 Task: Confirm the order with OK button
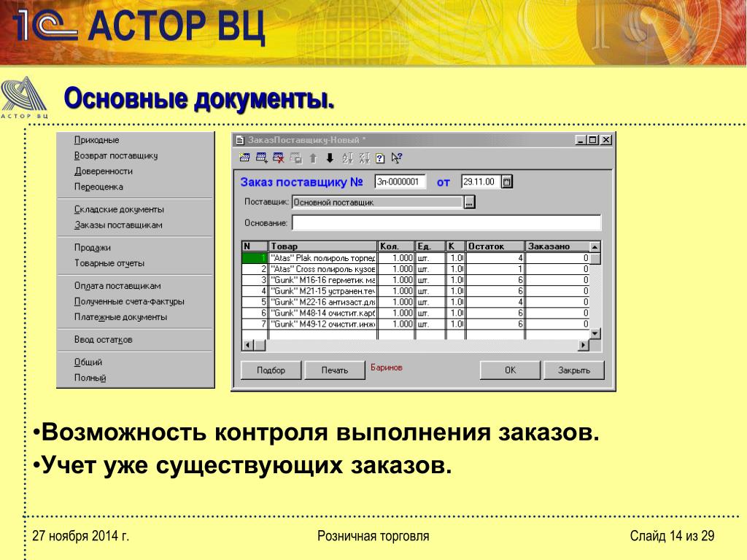pyautogui.click(x=510, y=370)
